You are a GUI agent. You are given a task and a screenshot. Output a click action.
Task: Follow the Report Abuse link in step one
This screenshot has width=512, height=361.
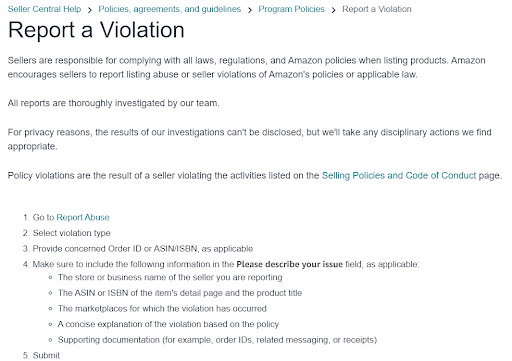tap(83, 217)
